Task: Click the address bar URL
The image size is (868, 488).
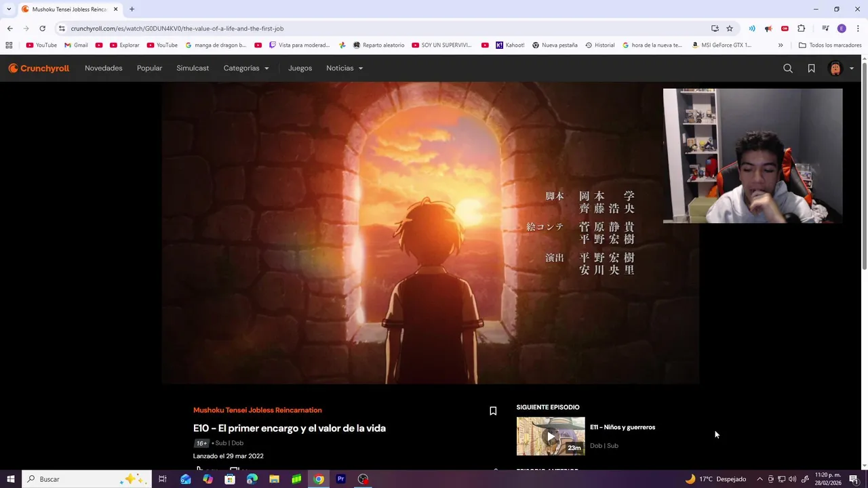Action: click(177, 28)
